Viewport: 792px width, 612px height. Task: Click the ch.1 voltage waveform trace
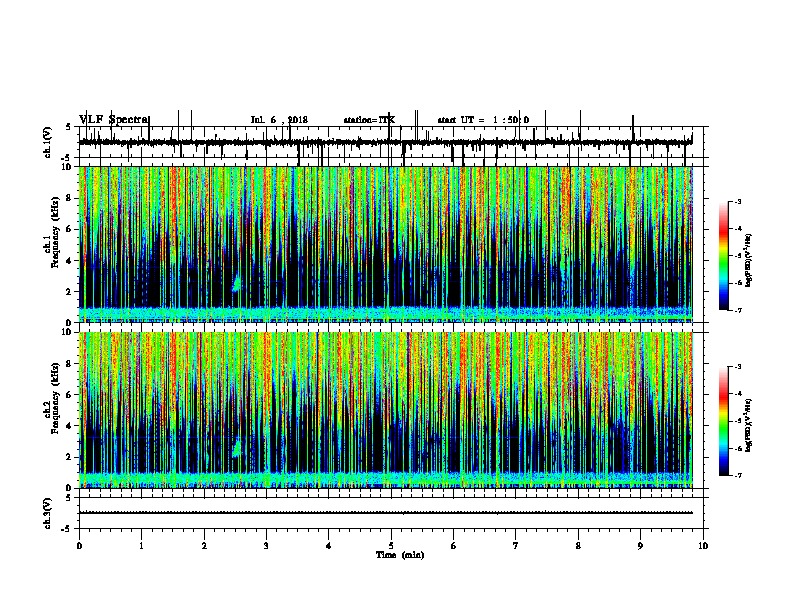pyautogui.click(x=385, y=142)
